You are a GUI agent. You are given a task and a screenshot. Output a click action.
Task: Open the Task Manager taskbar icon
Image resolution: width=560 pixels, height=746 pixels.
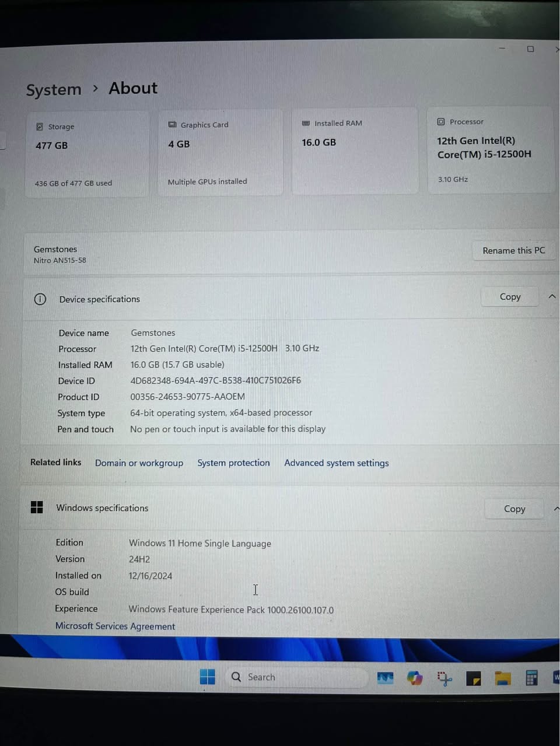[x=385, y=678]
